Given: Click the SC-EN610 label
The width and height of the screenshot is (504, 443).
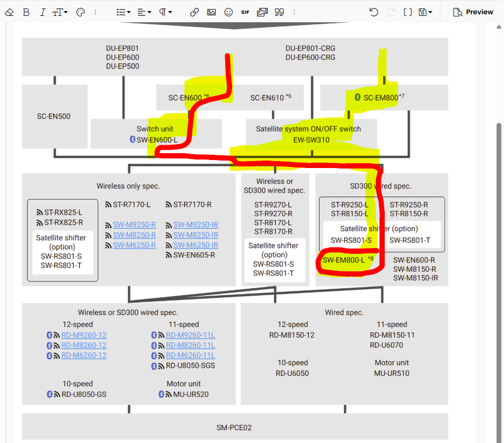Looking at the screenshot, I should click(x=267, y=98).
